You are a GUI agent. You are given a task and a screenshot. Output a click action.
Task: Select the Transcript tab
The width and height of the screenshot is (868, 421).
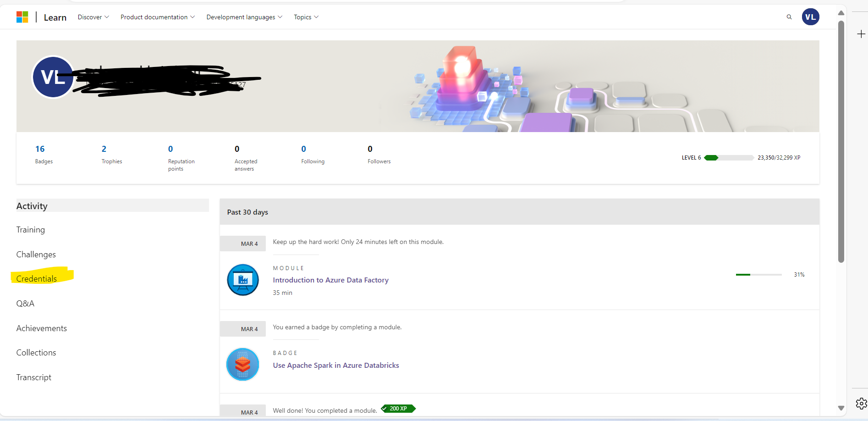coord(34,377)
